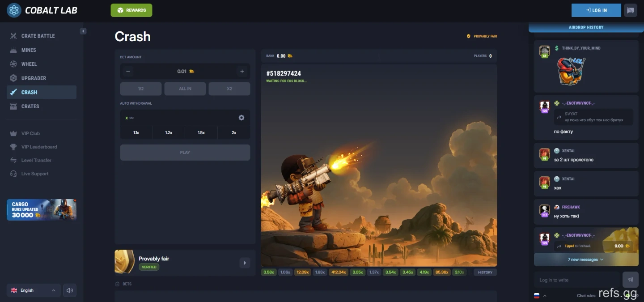The image size is (644, 302).
Task: Double the bet with X2 button
Action: pyautogui.click(x=229, y=89)
